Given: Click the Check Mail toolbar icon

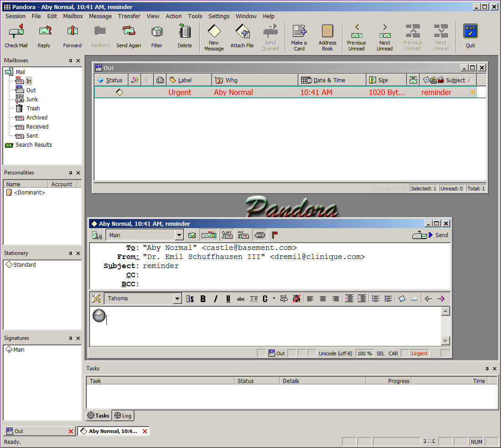Looking at the screenshot, I should (x=16, y=35).
